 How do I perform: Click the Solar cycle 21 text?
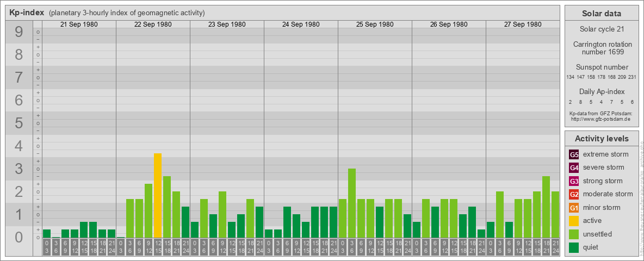602,29
